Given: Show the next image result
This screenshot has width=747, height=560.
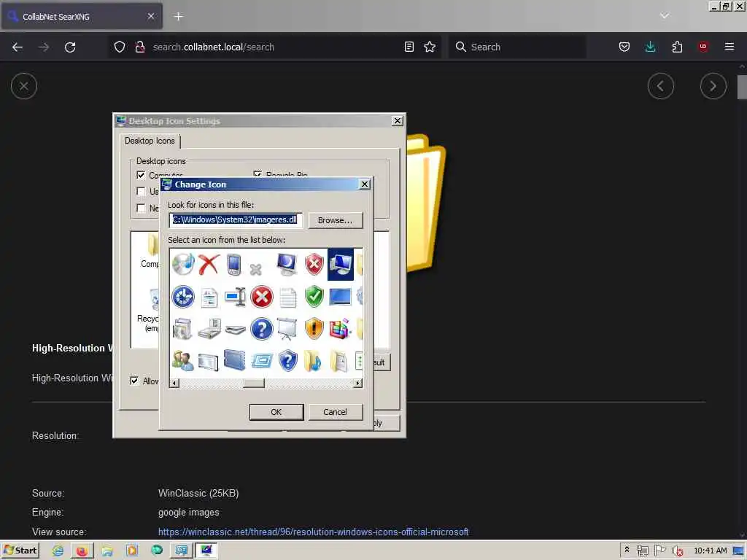Looking at the screenshot, I should click(x=713, y=86).
